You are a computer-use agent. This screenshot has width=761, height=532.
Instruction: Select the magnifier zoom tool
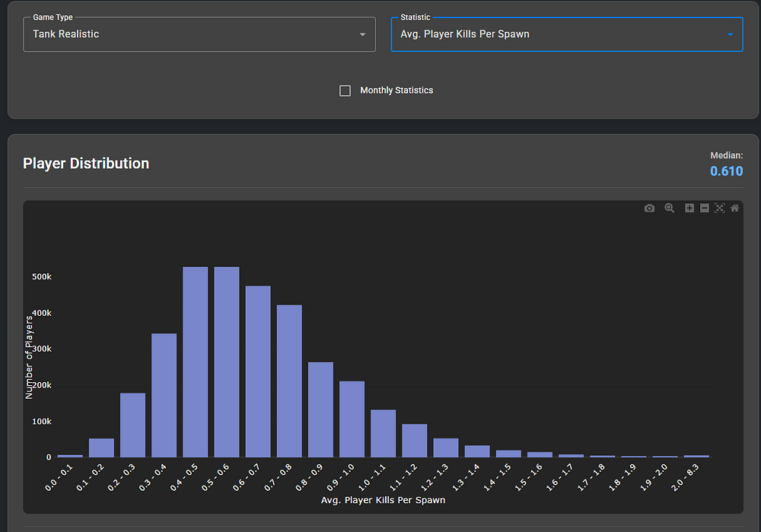click(670, 208)
